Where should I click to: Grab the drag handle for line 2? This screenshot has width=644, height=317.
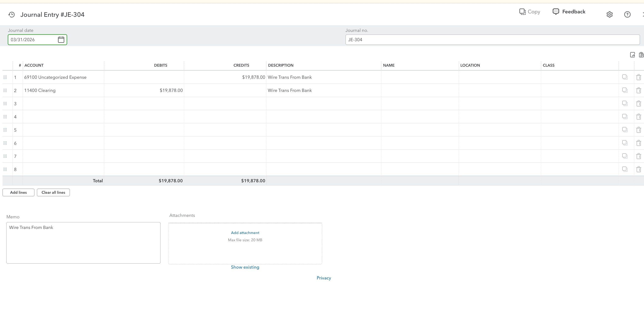tap(5, 90)
